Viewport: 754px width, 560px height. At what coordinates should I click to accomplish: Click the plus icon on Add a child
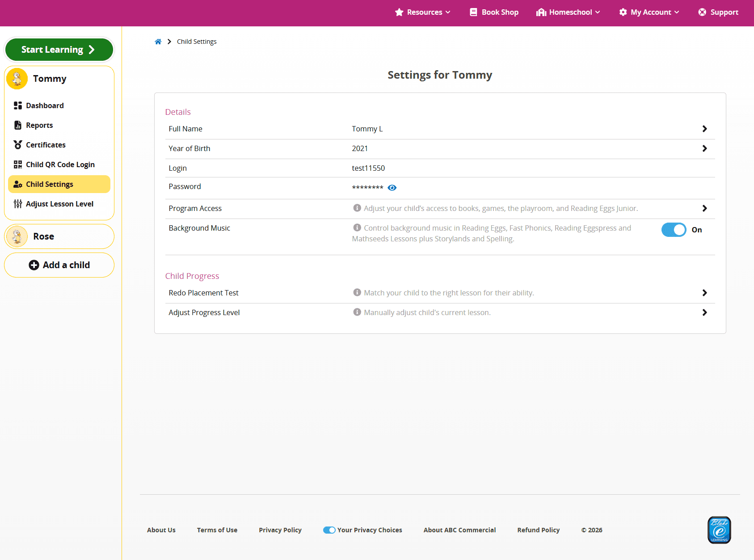(x=34, y=265)
